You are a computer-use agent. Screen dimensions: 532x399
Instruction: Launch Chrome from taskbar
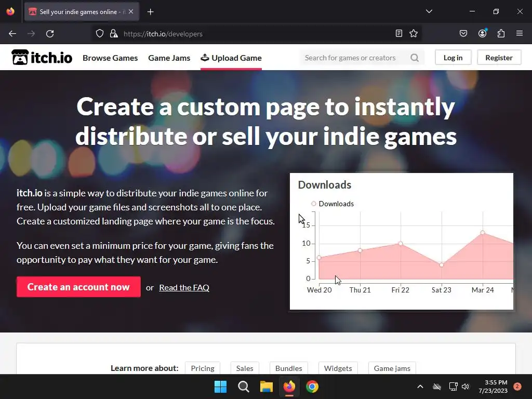point(312,387)
